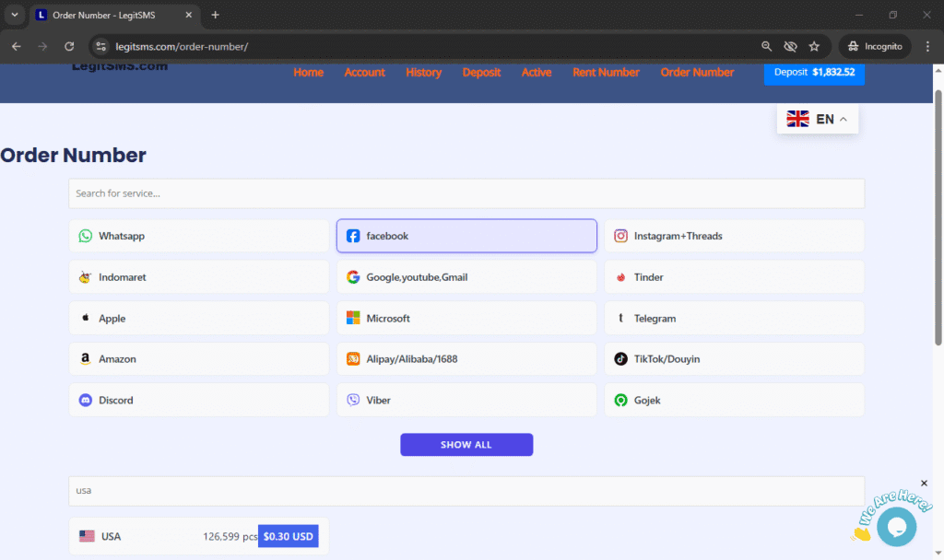
Task: Bookmark this page with the star icon
Action: [814, 46]
